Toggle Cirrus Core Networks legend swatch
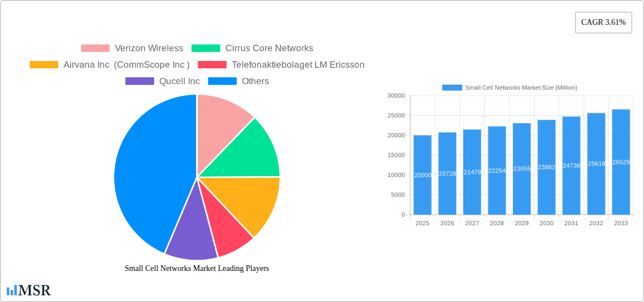 pos(206,49)
